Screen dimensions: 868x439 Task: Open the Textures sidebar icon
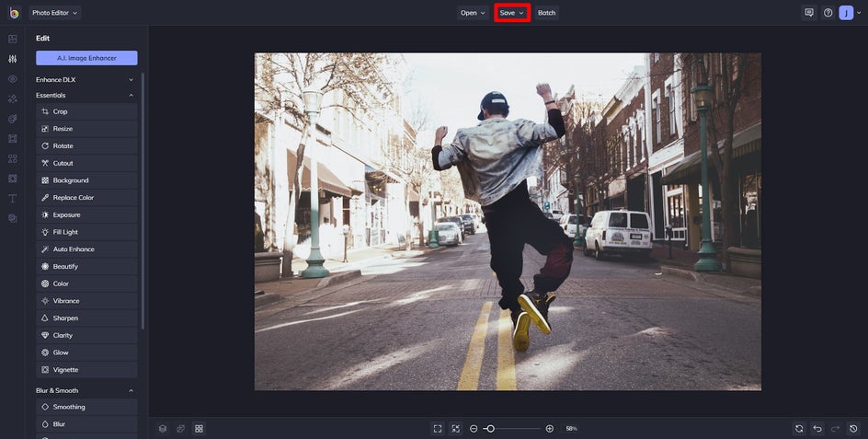click(13, 218)
